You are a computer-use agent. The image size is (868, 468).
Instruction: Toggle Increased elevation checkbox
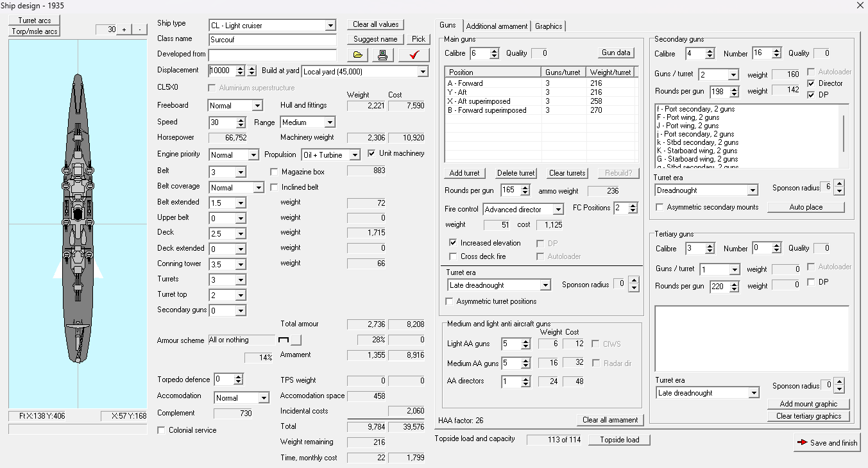453,243
